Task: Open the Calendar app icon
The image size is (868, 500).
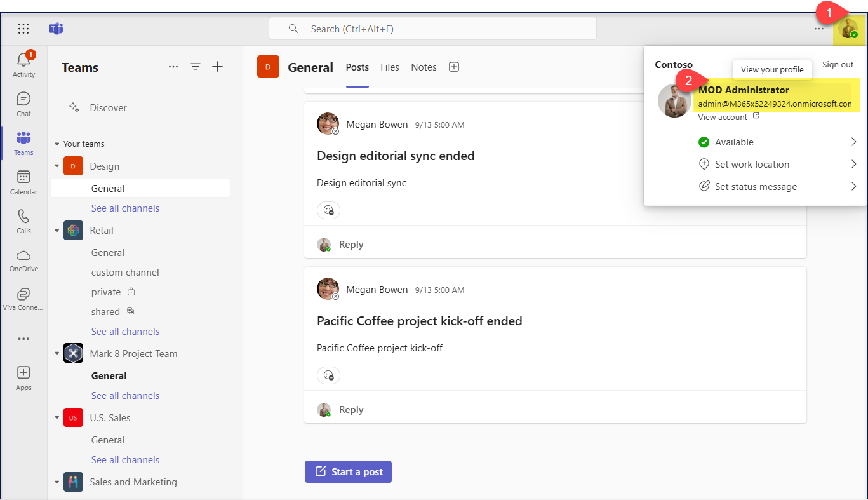Action: click(x=23, y=182)
